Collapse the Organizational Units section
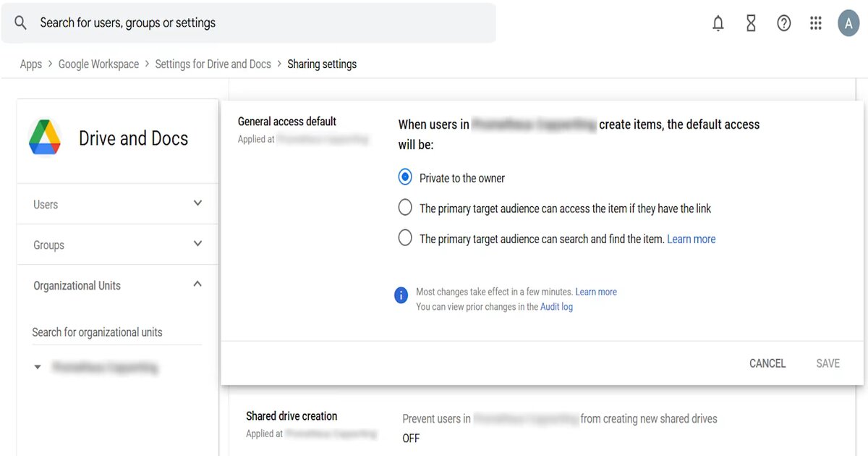The height and width of the screenshot is (456, 868). [197, 284]
